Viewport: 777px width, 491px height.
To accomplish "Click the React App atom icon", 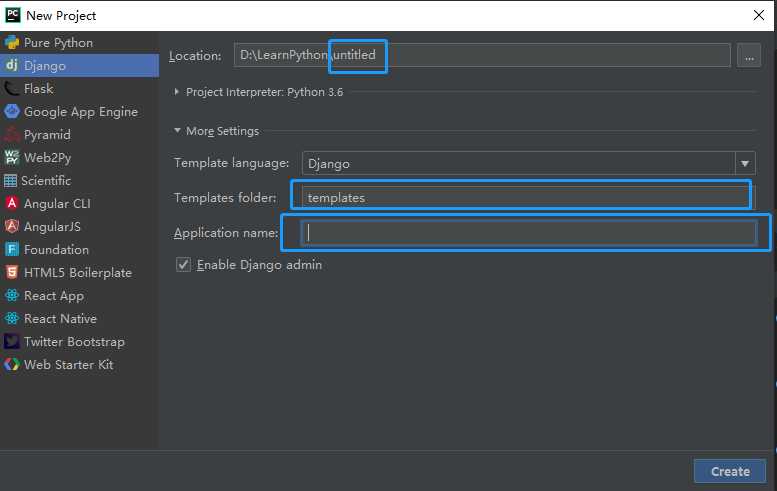I will pyautogui.click(x=12, y=295).
